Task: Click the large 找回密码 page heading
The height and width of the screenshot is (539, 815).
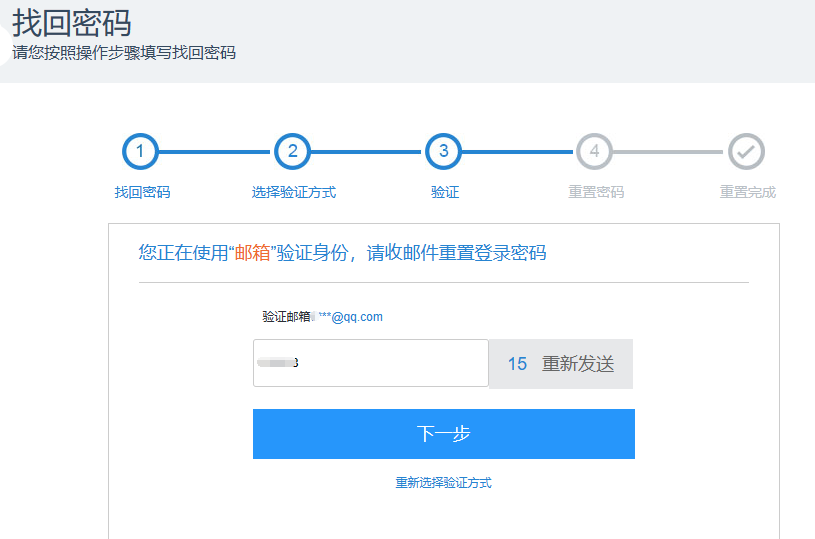Action: pyautogui.click(x=72, y=22)
